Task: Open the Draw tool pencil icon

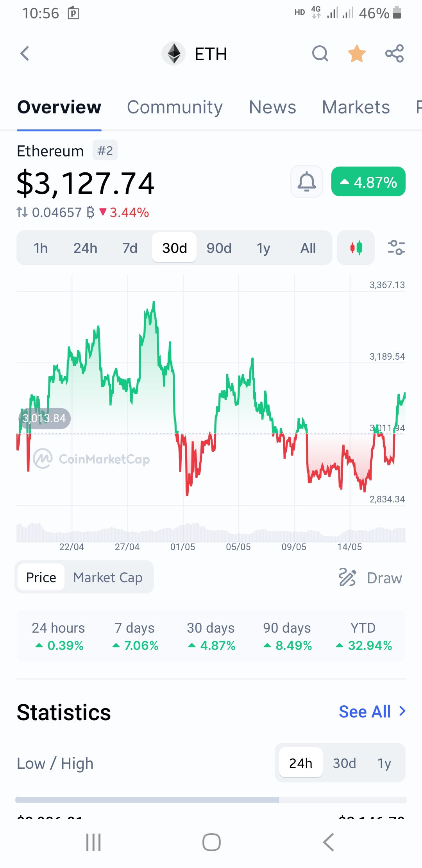Action: (347, 577)
